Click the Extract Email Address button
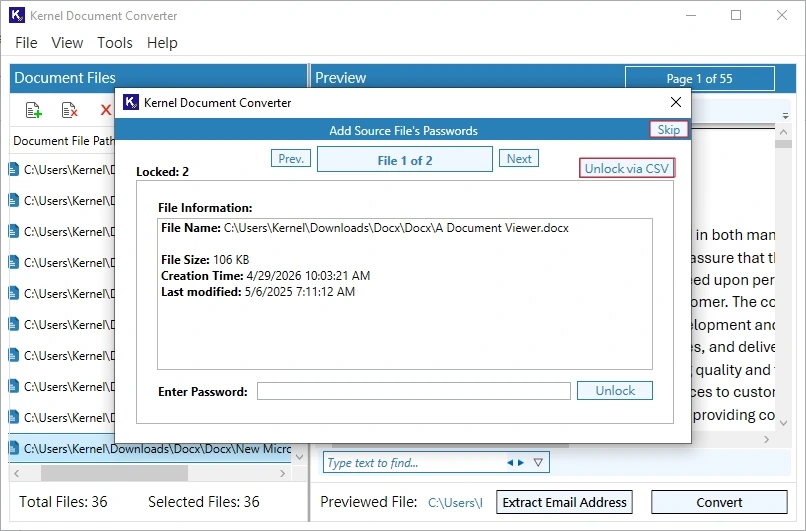This screenshot has height=531, width=806. 564,502
